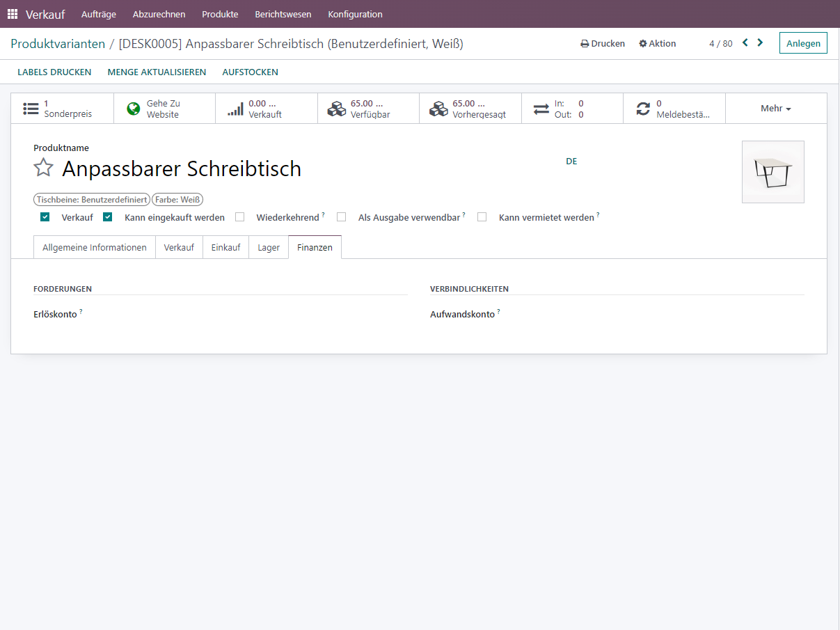
Task: Open the apps grid menu icon
Action: pyautogui.click(x=13, y=14)
